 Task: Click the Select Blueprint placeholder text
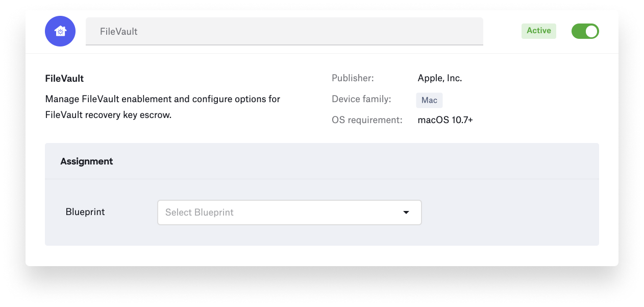coord(199,212)
